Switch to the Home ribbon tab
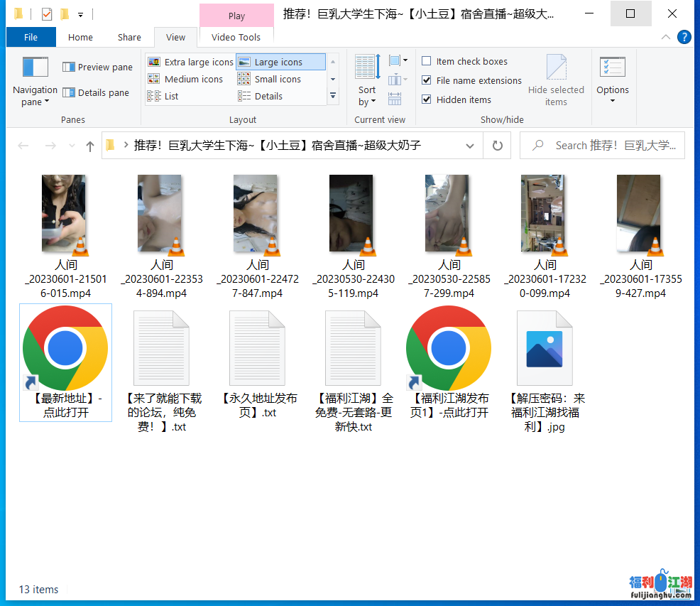Image resolution: width=700 pixels, height=606 pixels. pos(80,37)
